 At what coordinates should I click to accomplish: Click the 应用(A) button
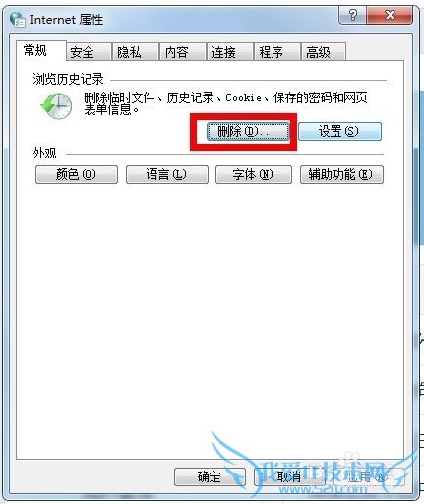click(x=369, y=476)
